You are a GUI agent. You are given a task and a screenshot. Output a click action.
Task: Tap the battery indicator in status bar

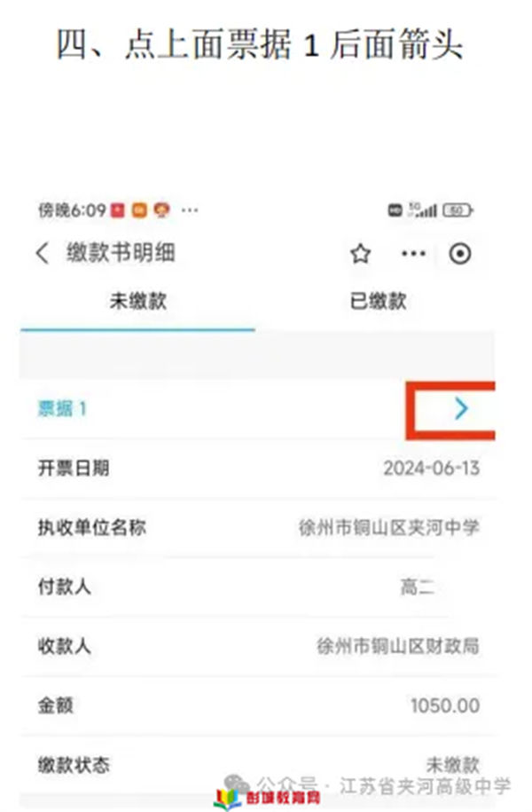(458, 210)
